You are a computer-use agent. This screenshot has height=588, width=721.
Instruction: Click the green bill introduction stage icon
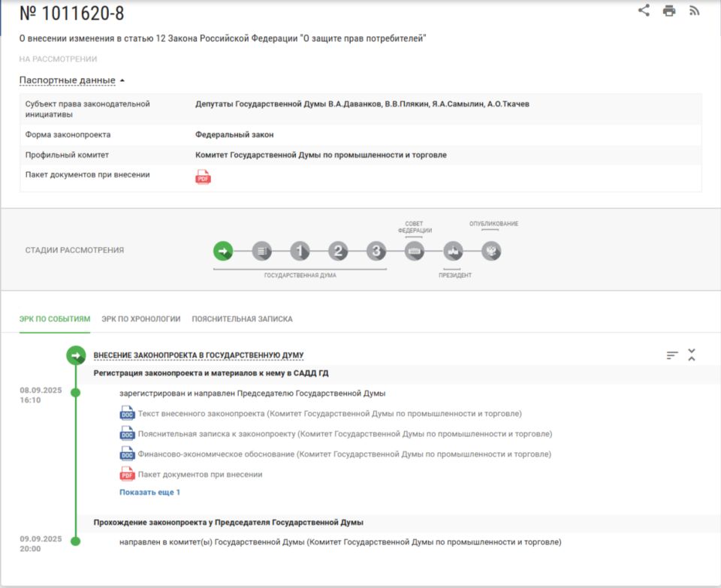point(223,251)
